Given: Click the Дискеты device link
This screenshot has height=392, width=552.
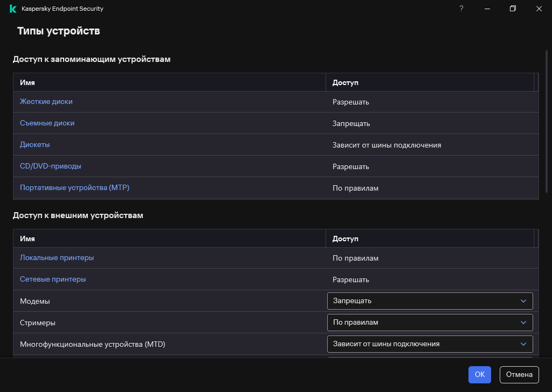Looking at the screenshot, I should (x=34, y=145).
